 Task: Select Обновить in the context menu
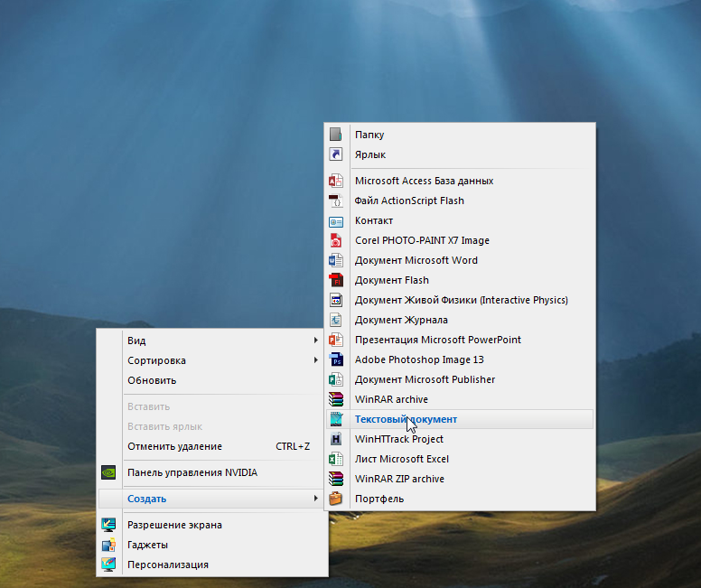pyautogui.click(x=212, y=380)
